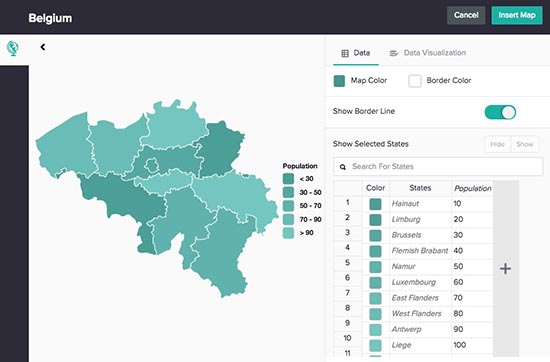Open the Map Color swatch
The height and width of the screenshot is (362, 550).
click(x=339, y=81)
